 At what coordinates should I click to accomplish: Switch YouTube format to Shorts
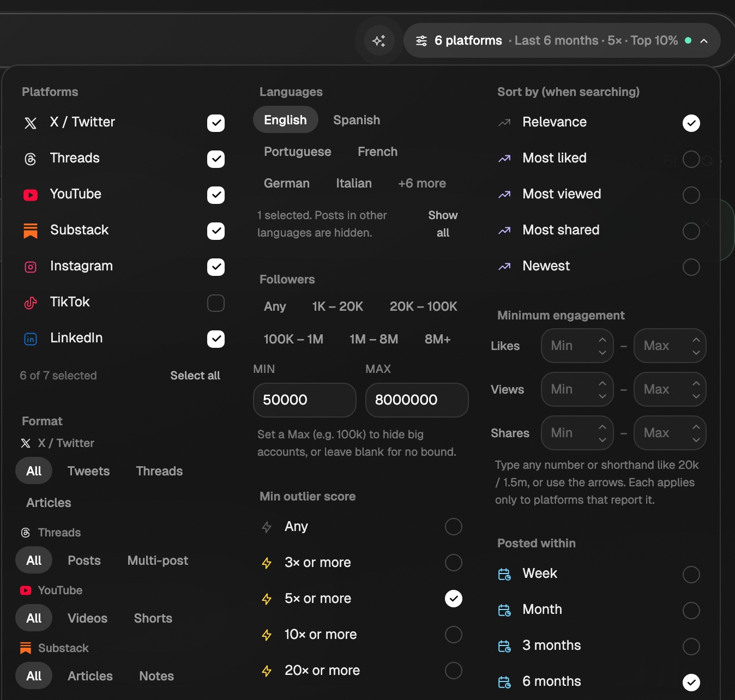[x=153, y=618]
